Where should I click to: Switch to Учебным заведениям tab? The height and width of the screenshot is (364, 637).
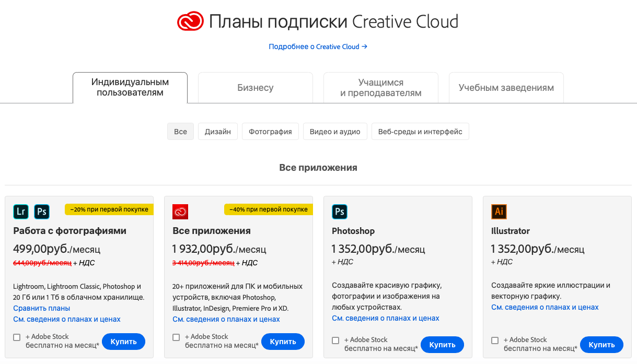tap(506, 88)
